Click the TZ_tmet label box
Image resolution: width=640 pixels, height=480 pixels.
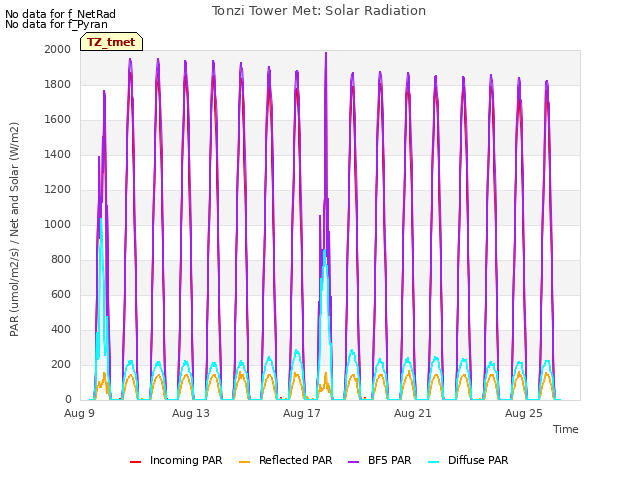click(111, 42)
